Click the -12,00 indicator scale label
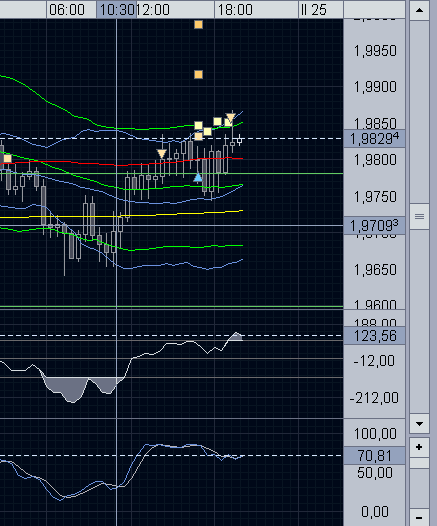 [x=374, y=361]
